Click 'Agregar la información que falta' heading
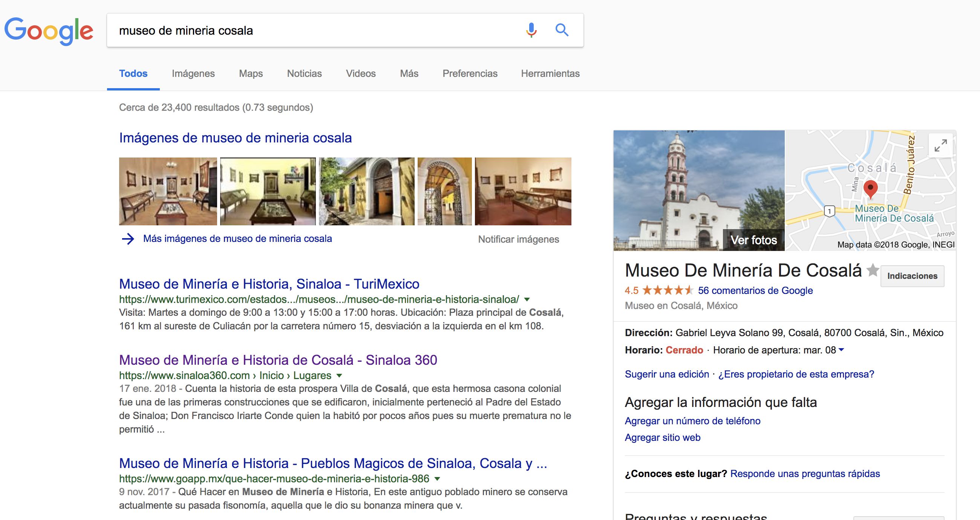The image size is (980, 520). [721, 402]
